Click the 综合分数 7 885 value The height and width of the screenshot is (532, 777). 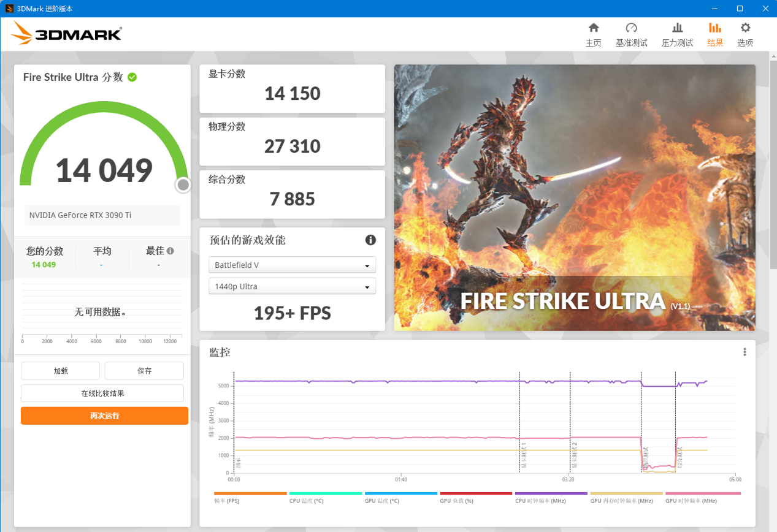tap(293, 199)
